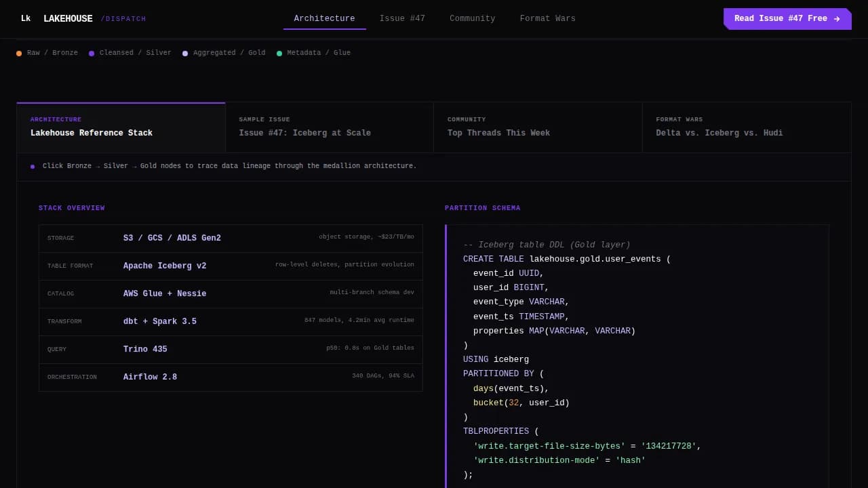
Task: Click the lineage hint text about medallion architecture
Action: pyautogui.click(x=230, y=166)
